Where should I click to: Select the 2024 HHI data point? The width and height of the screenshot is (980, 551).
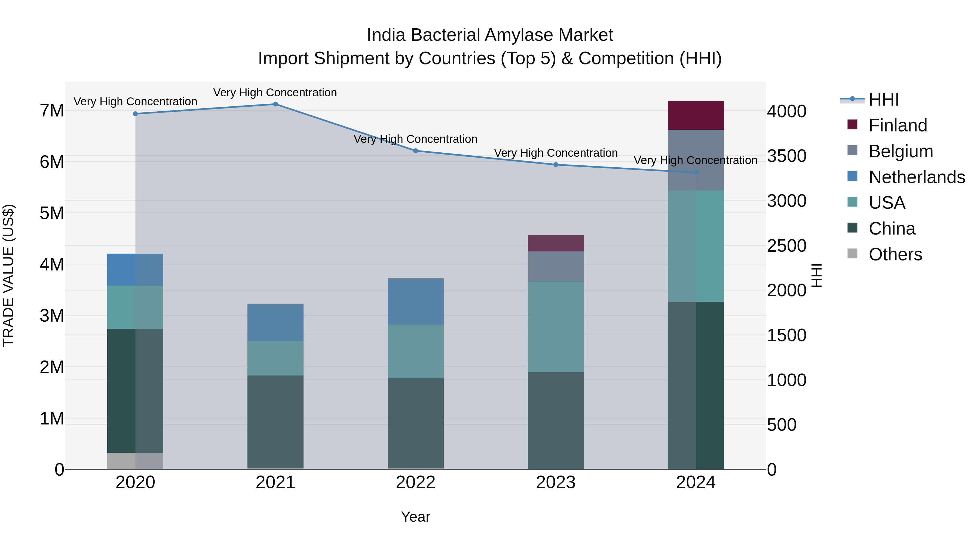pos(696,173)
